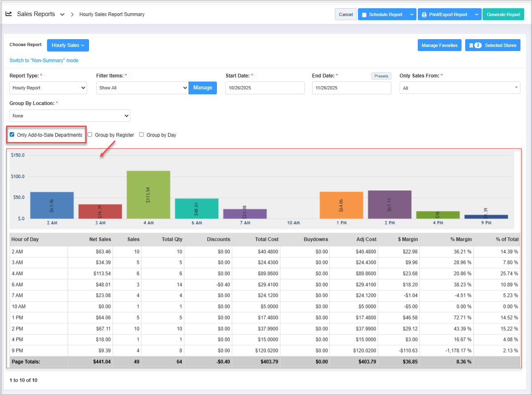The image size is (532, 395).
Task: Click the Sales Reports chart icon
Action: click(x=9, y=14)
